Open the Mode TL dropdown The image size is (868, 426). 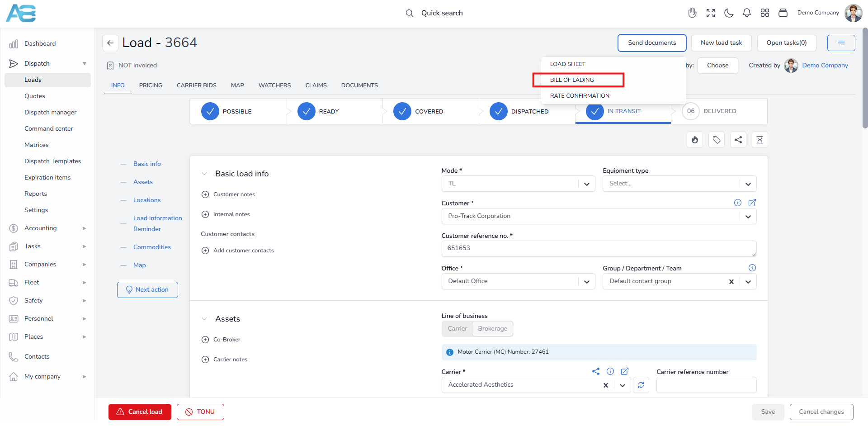click(x=518, y=184)
